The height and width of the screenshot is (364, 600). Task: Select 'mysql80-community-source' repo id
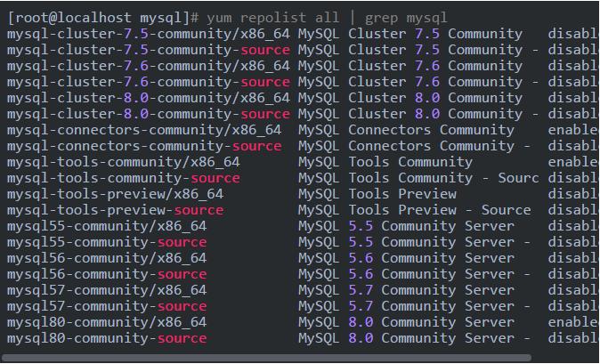tap(107, 339)
